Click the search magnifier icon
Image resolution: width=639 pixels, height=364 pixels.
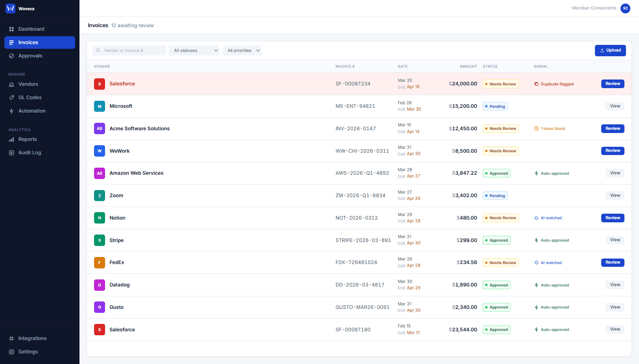pyautogui.click(x=98, y=50)
